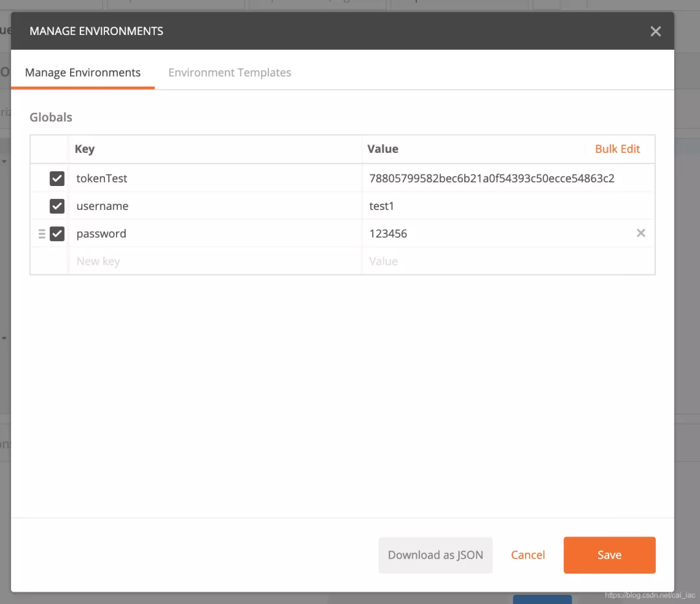This screenshot has width=700, height=604.
Task: Open Bulk Edit mode
Action: tap(618, 148)
